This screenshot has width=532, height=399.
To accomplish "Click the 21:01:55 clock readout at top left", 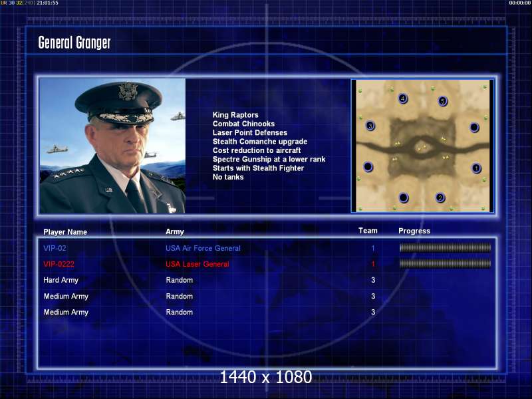I will [x=47, y=3].
